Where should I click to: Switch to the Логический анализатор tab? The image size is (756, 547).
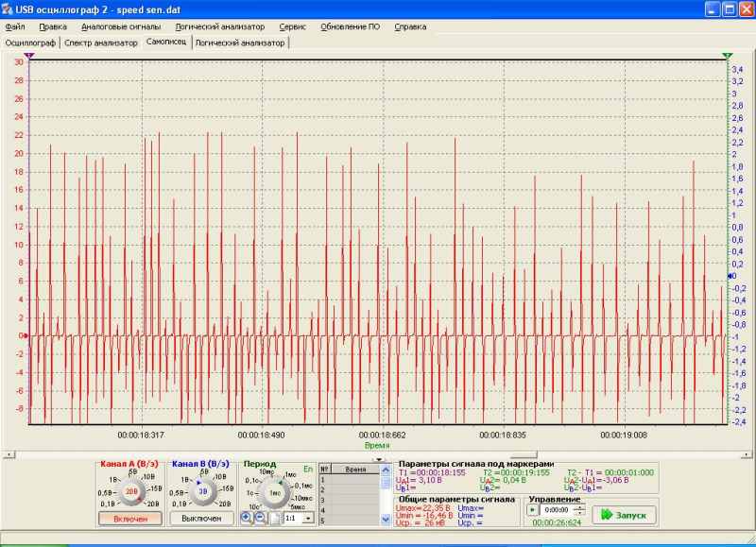click(240, 43)
